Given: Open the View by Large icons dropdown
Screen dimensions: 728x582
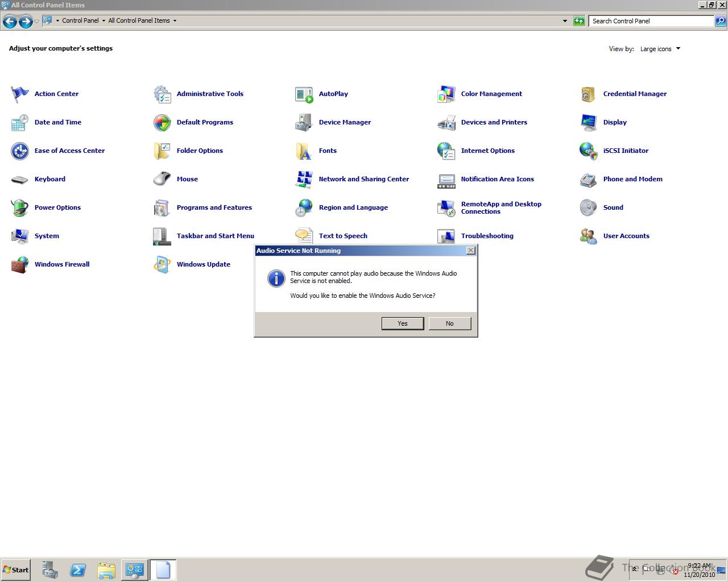Looking at the screenshot, I should [660, 49].
